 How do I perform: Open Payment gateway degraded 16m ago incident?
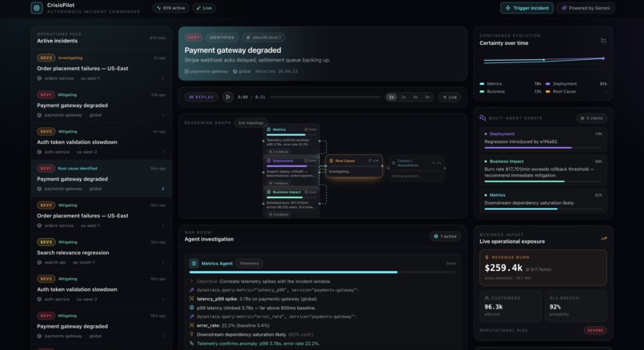pyautogui.click(x=101, y=326)
